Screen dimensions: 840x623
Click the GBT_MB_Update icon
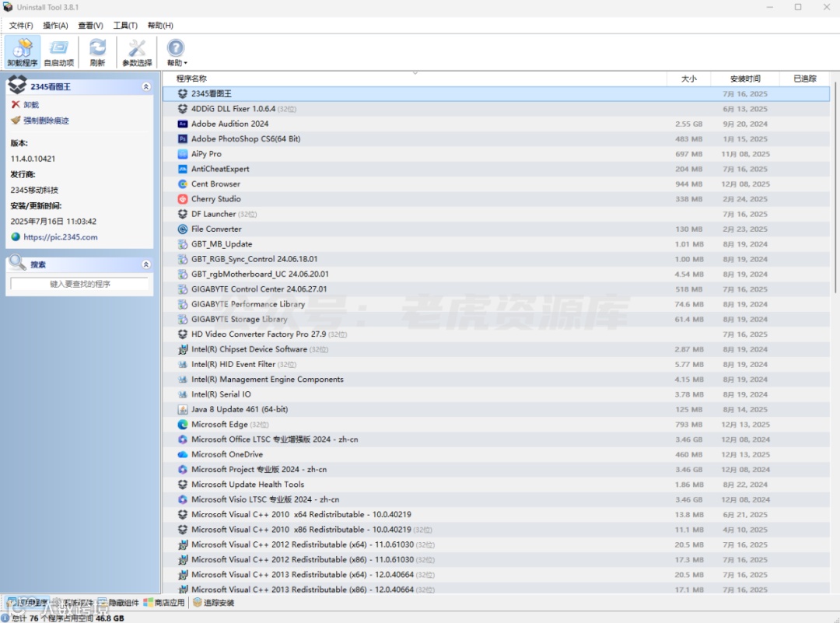(x=183, y=243)
